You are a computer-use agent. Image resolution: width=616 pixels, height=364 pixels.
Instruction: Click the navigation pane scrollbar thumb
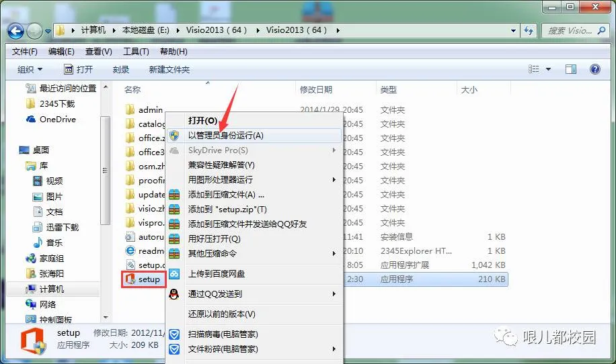[105, 170]
